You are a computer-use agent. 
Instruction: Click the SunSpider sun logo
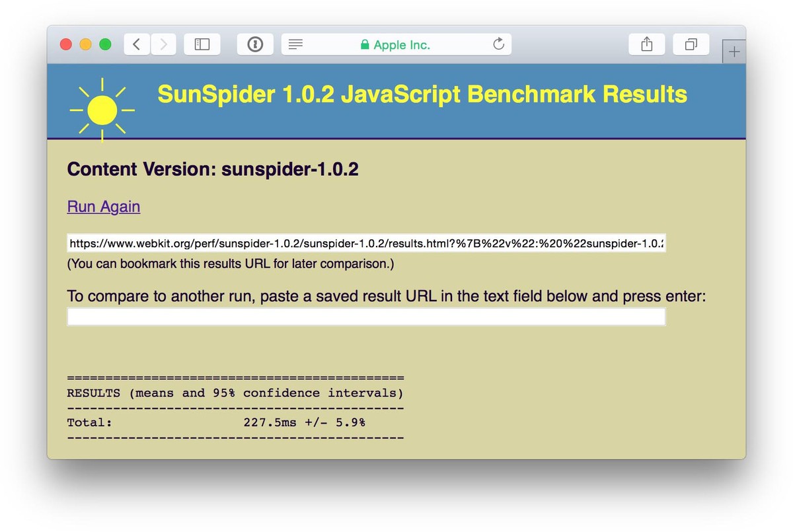click(102, 110)
